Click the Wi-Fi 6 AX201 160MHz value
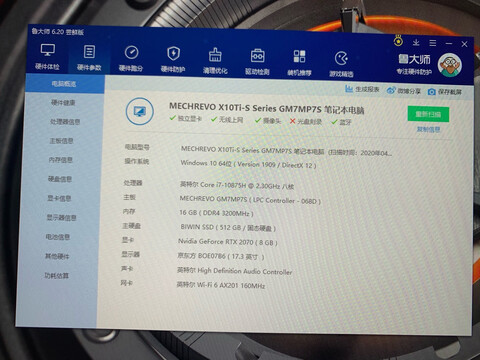The width and height of the screenshot is (480, 360). pos(221,285)
